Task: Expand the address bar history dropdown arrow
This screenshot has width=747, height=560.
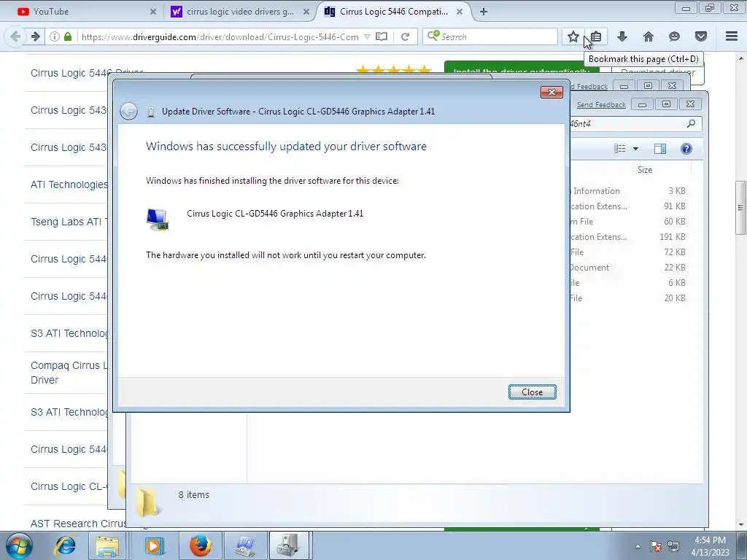Action: click(367, 36)
